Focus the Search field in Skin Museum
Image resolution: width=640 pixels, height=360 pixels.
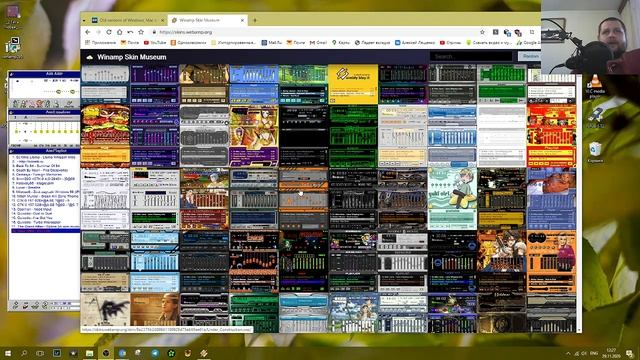coord(471,56)
